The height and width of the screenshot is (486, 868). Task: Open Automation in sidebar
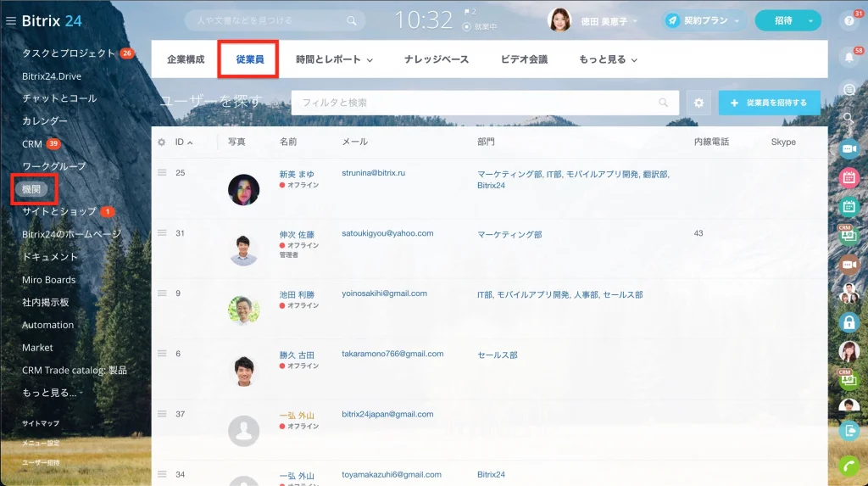tap(47, 325)
